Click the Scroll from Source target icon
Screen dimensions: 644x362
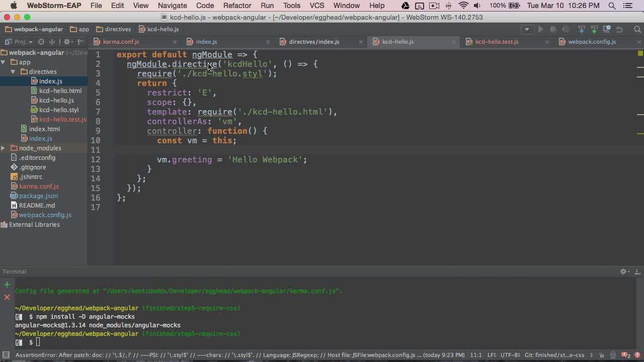pyautogui.click(x=41, y=42)
